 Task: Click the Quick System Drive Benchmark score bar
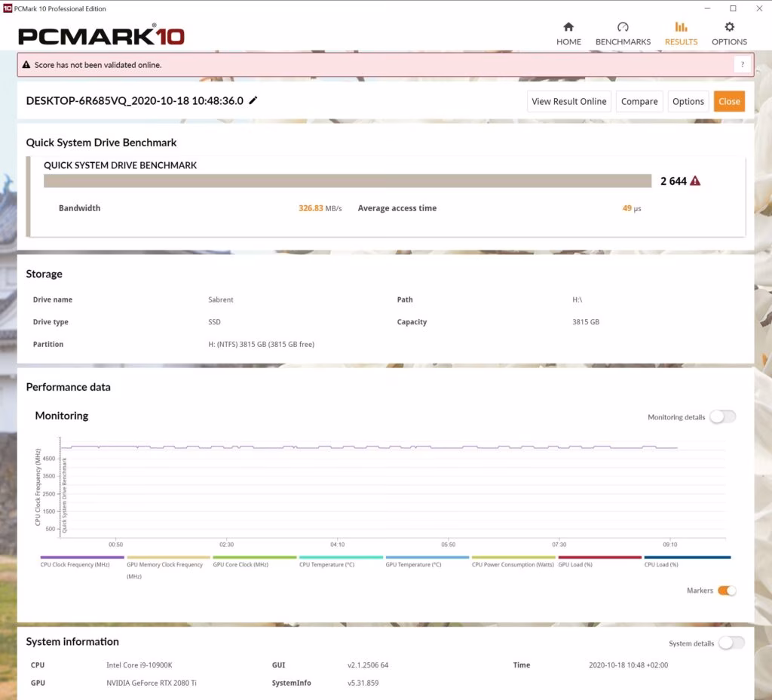tap(348, 181)
